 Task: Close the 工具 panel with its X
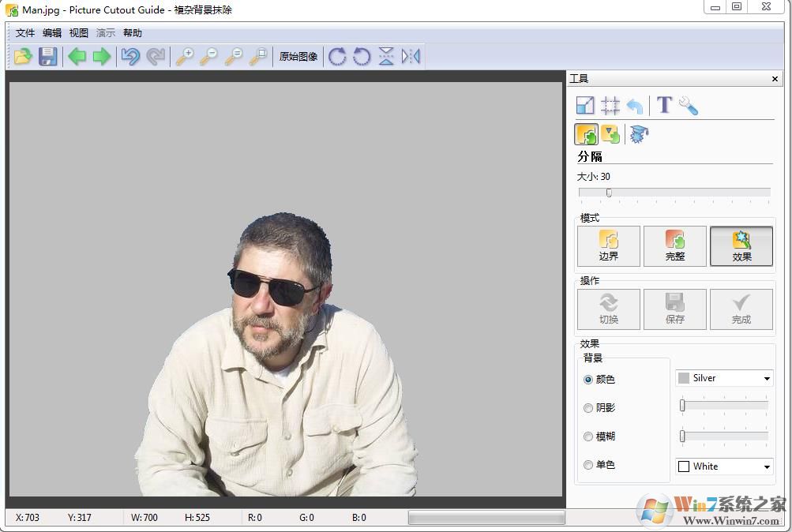pos(775,78)
